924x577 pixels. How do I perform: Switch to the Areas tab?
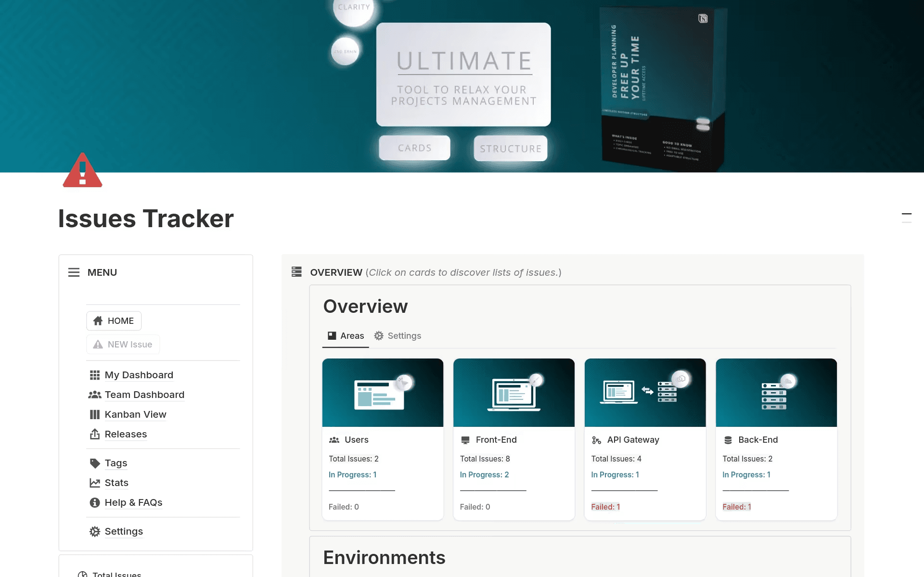point(345,335)
